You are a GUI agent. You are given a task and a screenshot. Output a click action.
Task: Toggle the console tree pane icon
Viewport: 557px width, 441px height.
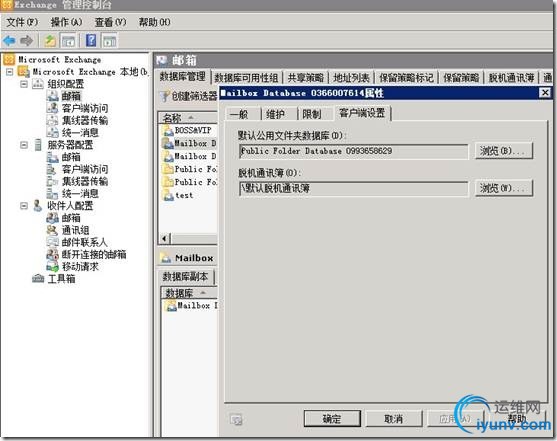(x=68, y=41)
